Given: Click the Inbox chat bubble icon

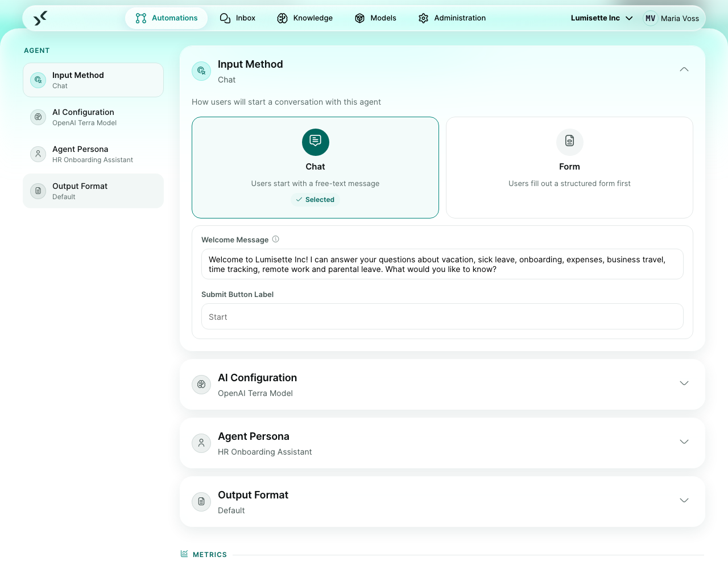Looking at the screenshot, I should 225,18.
